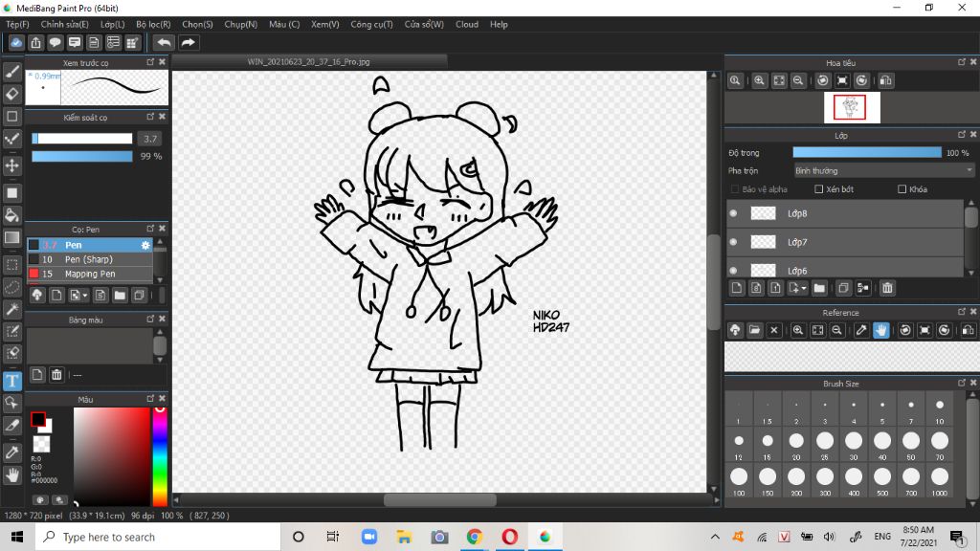The width and height of the screenshot is (980, 551).
Task: Click the Redo arrow in toolbar
Action: click(188, 42)
